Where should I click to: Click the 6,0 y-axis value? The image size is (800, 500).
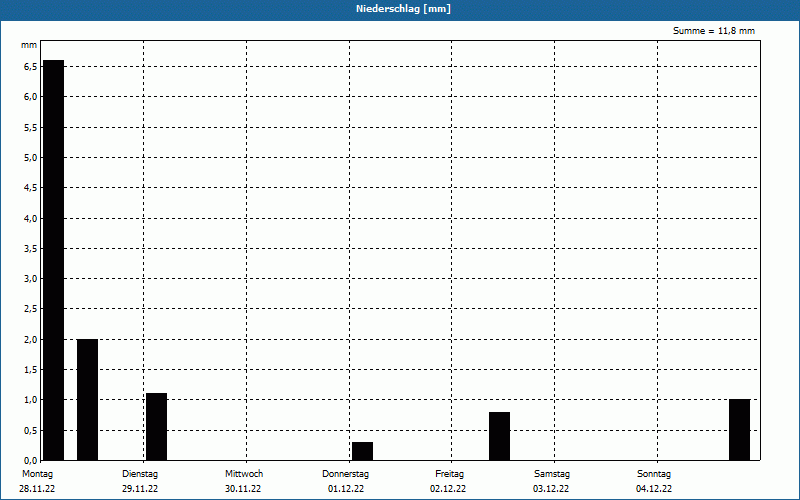tap(30, 97)
